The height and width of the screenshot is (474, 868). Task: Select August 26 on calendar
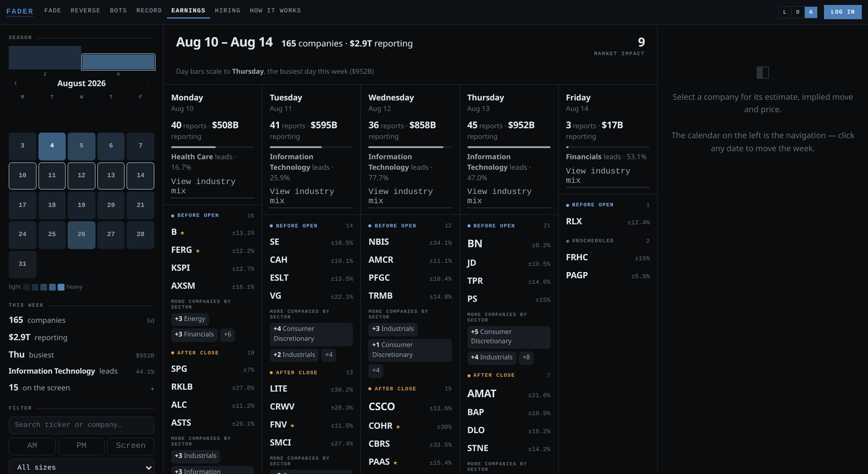81,235
